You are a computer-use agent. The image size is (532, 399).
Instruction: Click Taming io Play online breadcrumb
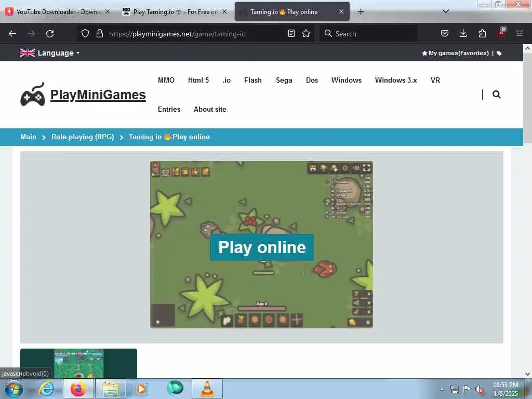[169, 137]
